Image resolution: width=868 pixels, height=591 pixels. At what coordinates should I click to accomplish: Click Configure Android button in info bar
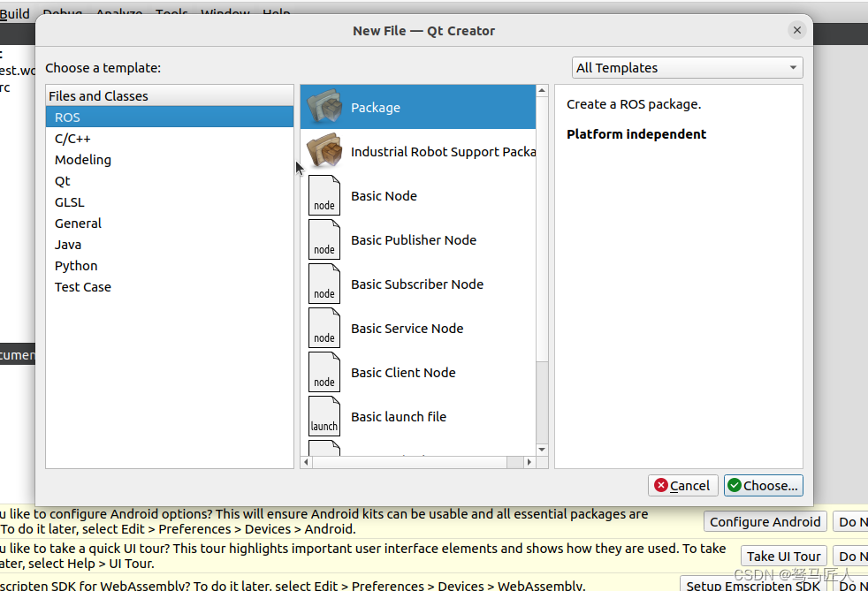click(x=765, y=522)
